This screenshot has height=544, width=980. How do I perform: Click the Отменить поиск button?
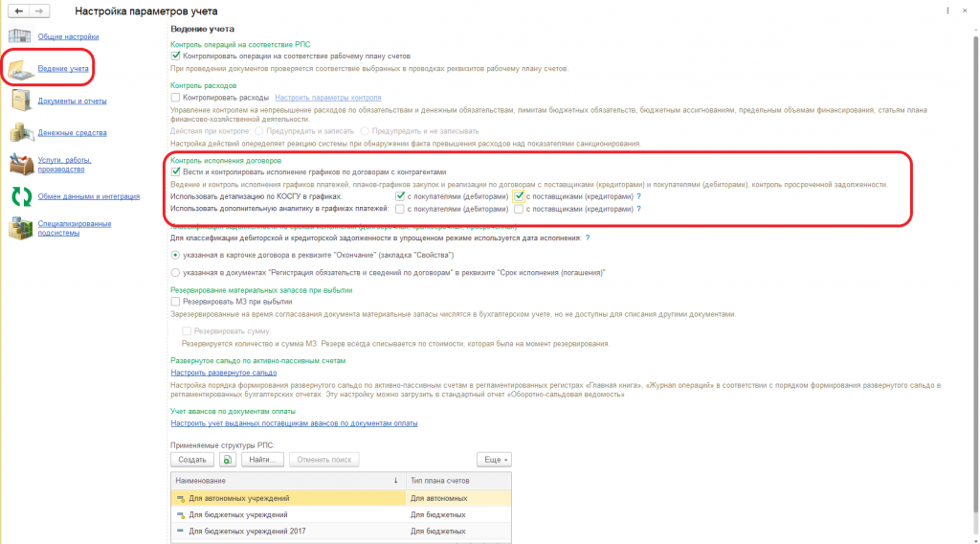[x=323, y=460]
